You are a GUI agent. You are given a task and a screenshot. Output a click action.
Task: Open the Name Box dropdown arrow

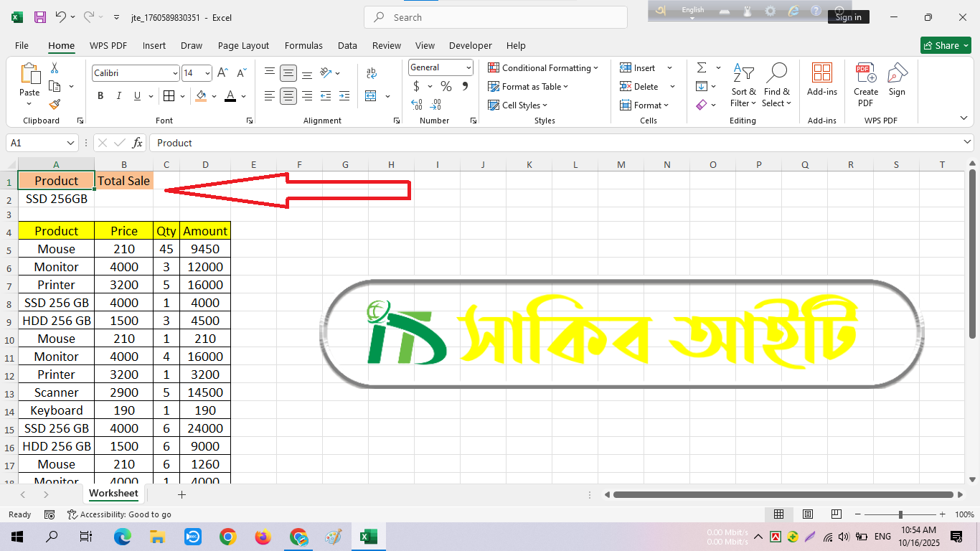coord(70,143)
